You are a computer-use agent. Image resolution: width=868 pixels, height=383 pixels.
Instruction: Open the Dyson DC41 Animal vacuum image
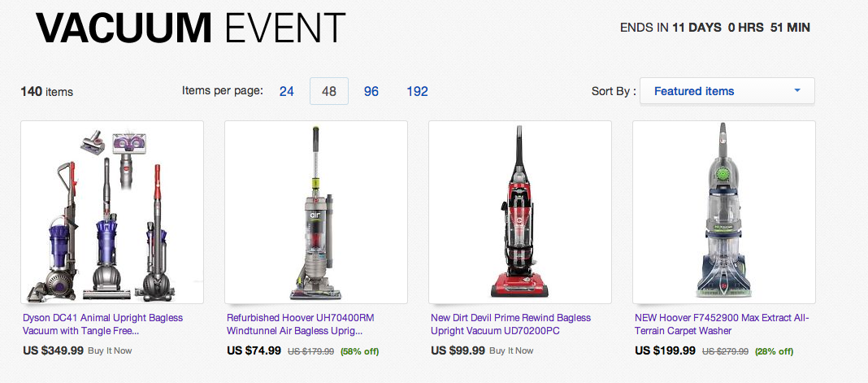[x=112, y=212]
